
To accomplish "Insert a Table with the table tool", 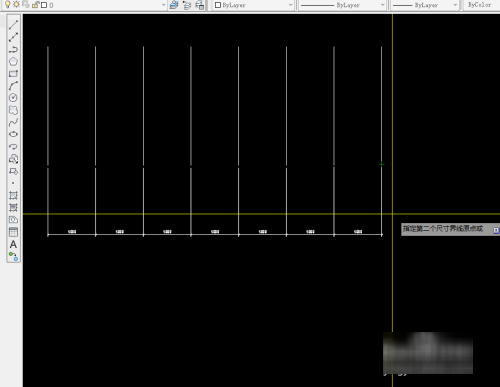I will [x=13, y=232].
